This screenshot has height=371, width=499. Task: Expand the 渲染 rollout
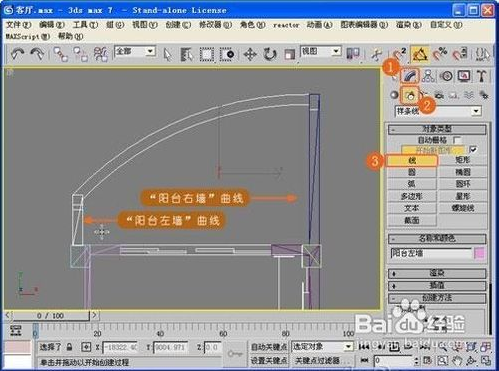(x=437, y=273)
